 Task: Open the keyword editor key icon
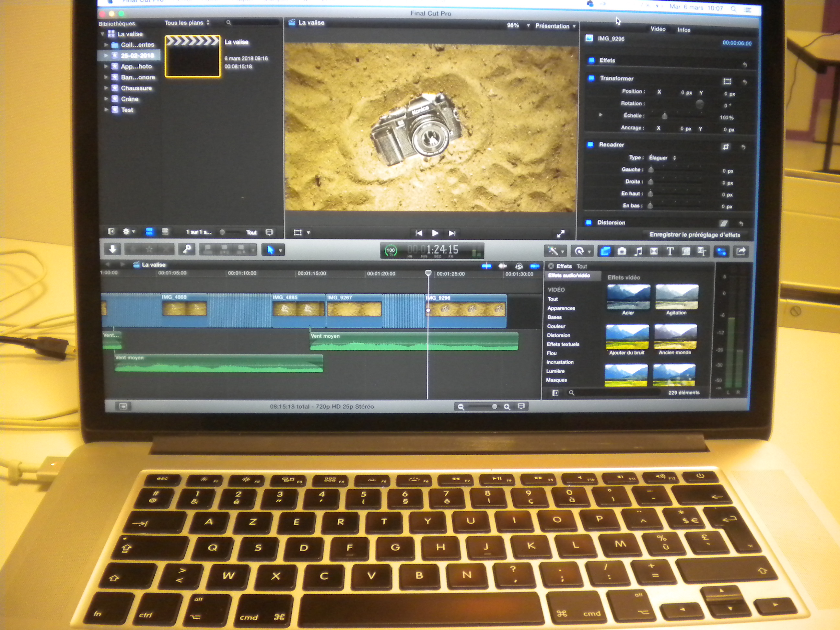[x=187, y=249]
